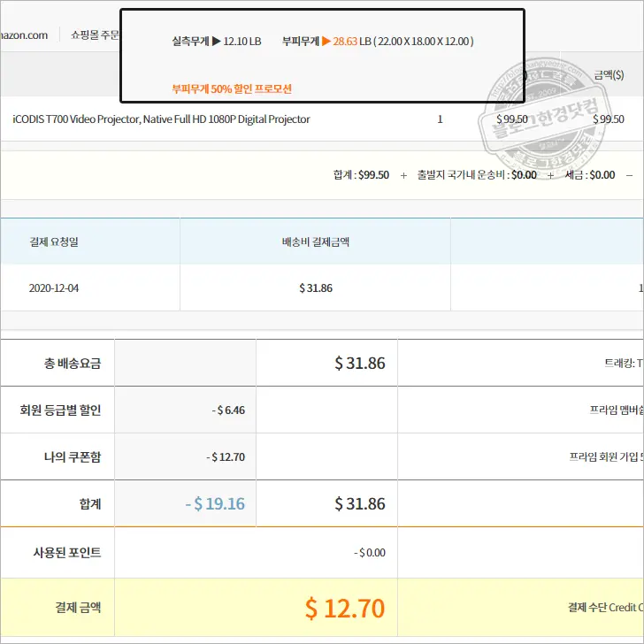Click the 세금 : $0.00 tax text
The height and width of the screenshot is (644, 644).
(x=590, y=175)
